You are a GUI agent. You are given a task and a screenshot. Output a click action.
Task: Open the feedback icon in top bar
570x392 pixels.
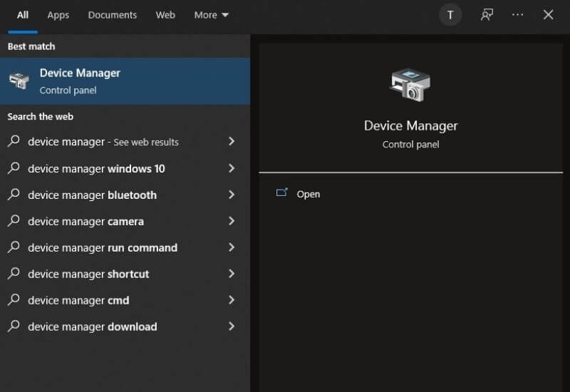[487, 15]
